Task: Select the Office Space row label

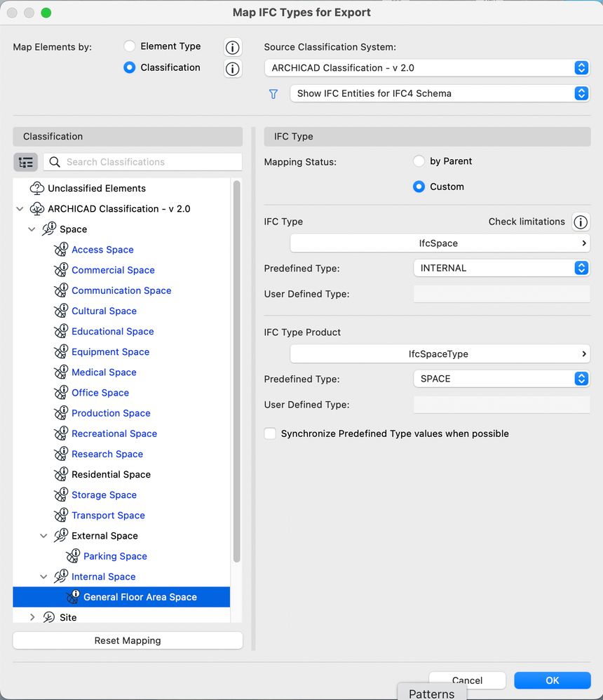Action: click(100, 393)
